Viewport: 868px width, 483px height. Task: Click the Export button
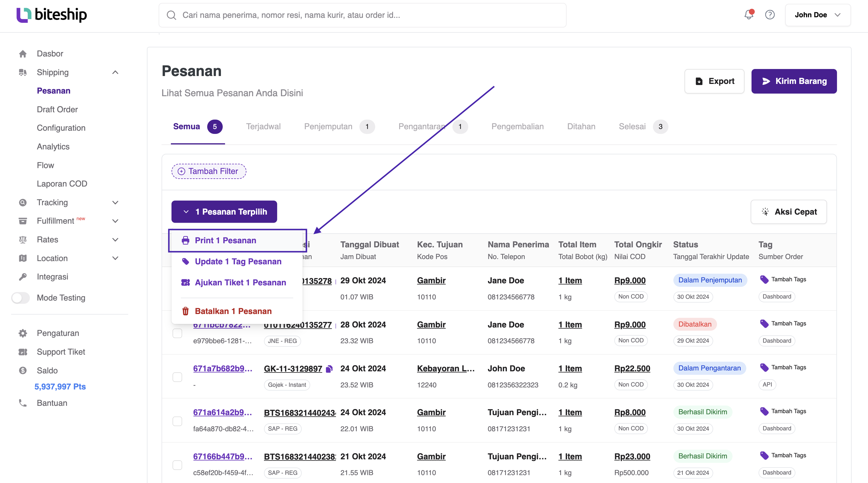(x=714, y=81)
